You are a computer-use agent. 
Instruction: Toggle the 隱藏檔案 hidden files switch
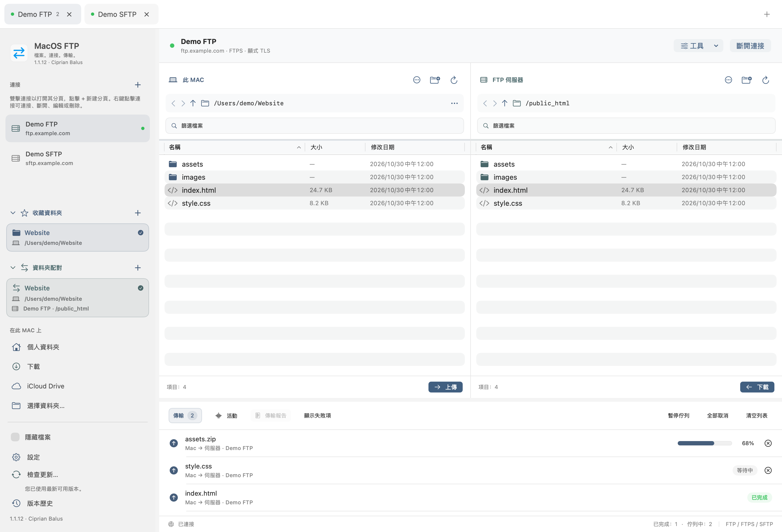[15, 437]
